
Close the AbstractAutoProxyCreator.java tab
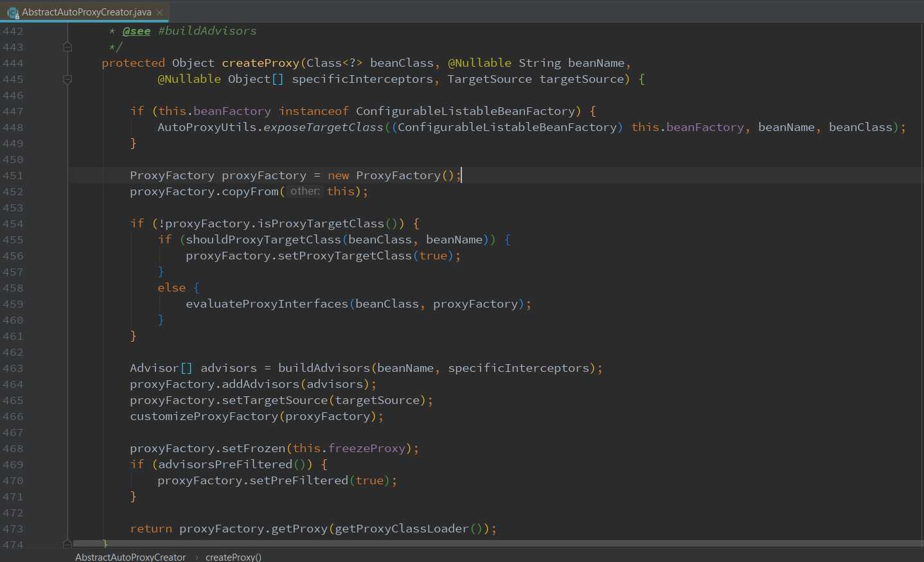tap(160, 12)
